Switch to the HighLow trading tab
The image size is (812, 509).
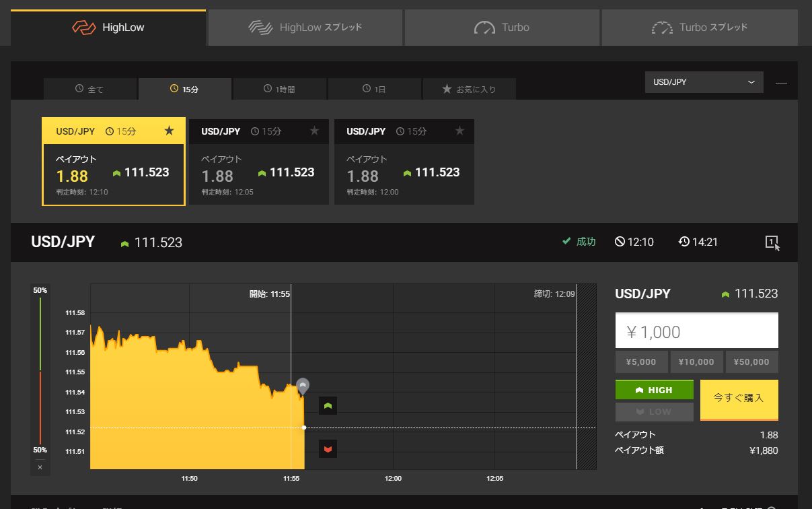point(108,28)
